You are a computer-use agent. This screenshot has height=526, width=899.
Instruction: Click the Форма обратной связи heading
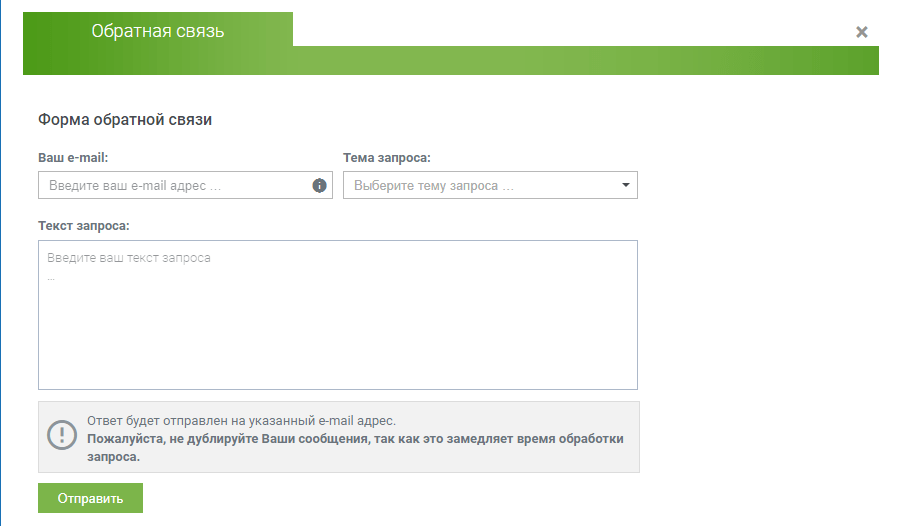(125, 119)
